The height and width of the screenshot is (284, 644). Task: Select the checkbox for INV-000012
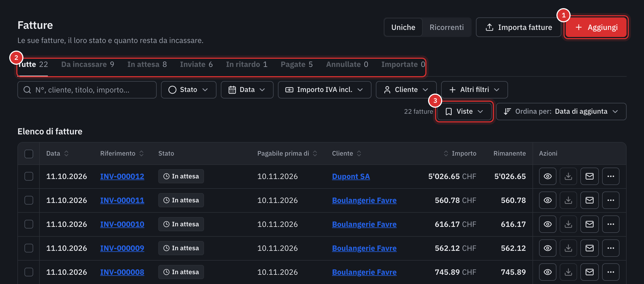[x=29, y=176]
